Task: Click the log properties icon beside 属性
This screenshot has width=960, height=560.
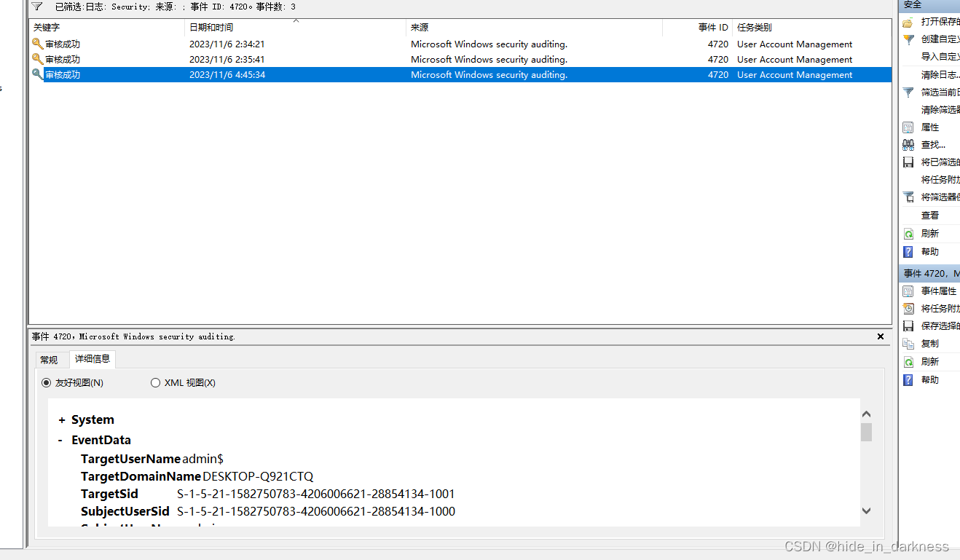Action: [908, 127]
